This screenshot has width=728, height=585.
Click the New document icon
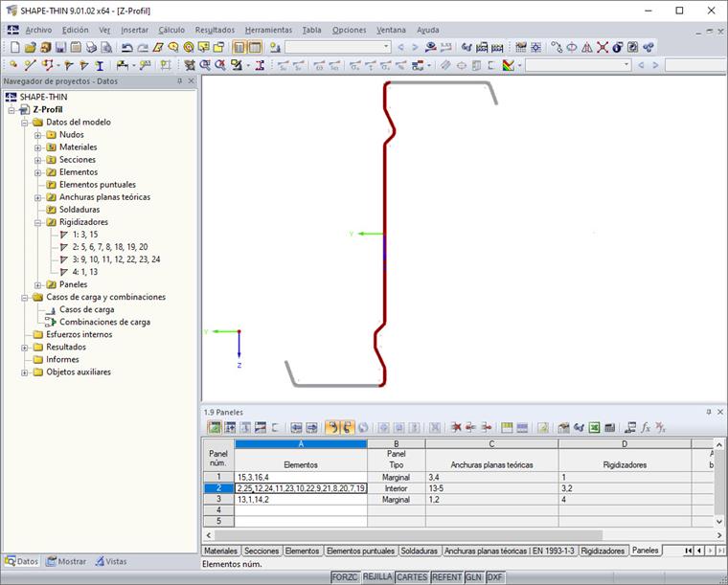click(x=15, y=47)
